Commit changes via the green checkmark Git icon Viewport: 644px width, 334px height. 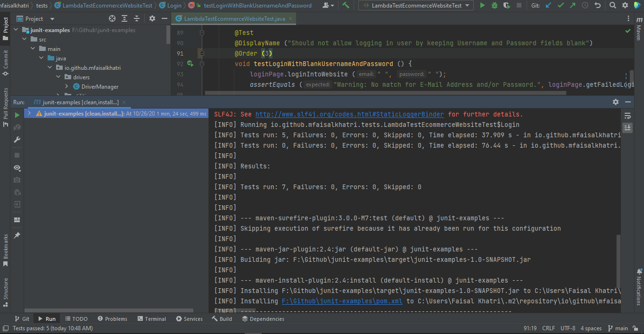tap(561, 5)
